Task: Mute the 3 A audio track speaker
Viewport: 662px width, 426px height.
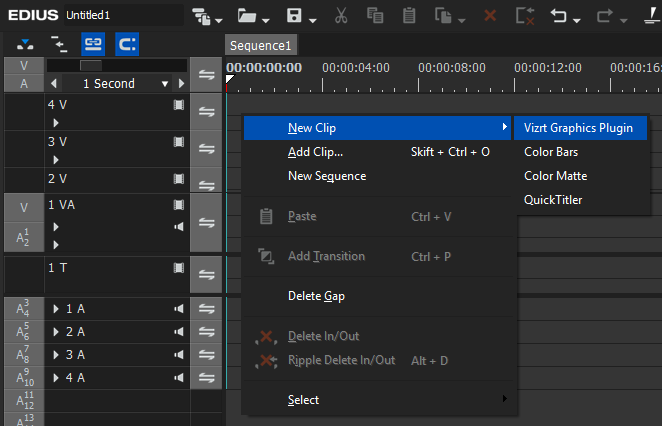Action: click(179, 355)
